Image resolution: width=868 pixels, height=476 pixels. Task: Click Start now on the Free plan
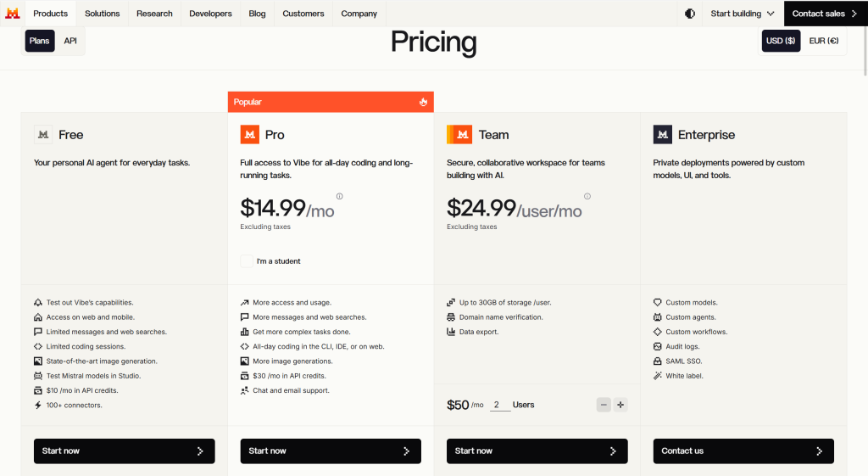[x=124, y=451]
